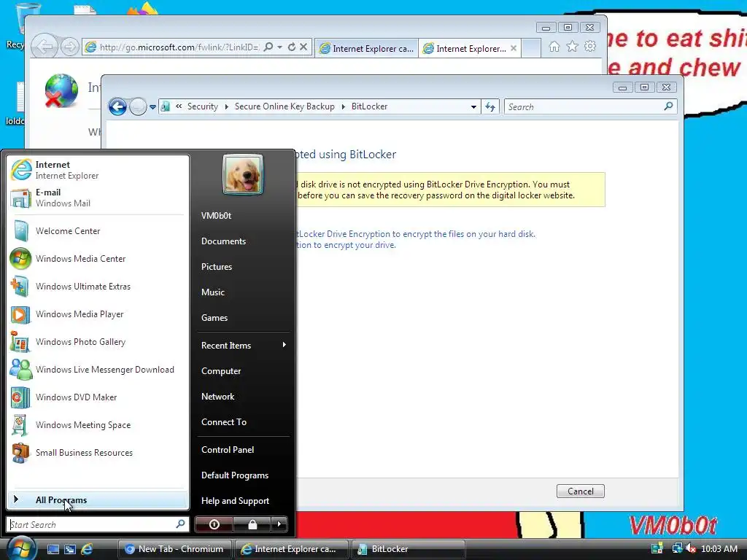
Task: Open recent pages dropdown in BitLocker window
Action: pyautogui.click(x=152, y=107)
